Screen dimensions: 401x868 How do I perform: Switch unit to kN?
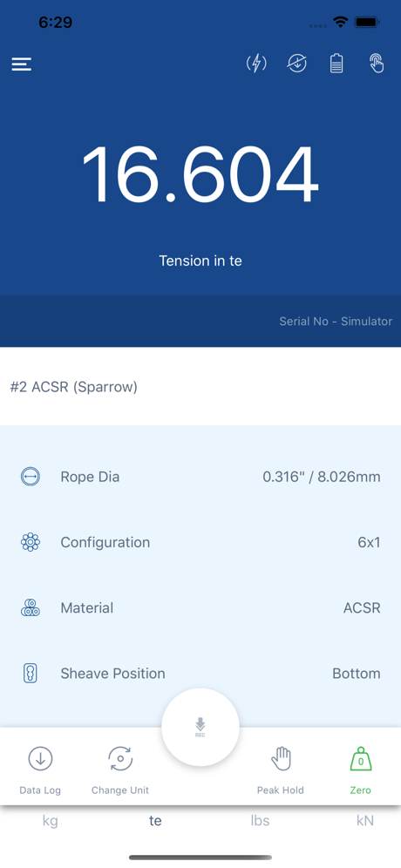(x=365, y=820)
